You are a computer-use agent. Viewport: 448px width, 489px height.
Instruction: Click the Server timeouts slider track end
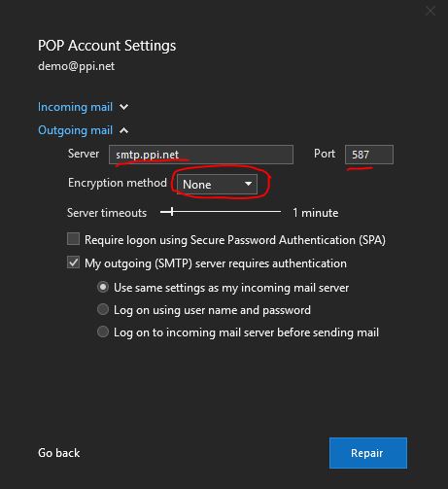click(x=280, y=212)
